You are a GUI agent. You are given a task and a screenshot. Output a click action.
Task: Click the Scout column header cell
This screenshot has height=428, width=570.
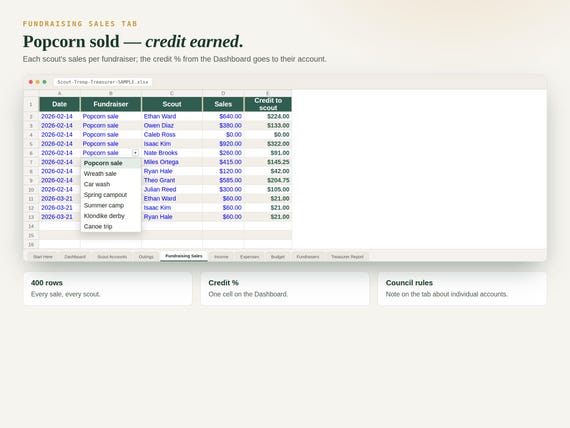[x=172, y=104]
